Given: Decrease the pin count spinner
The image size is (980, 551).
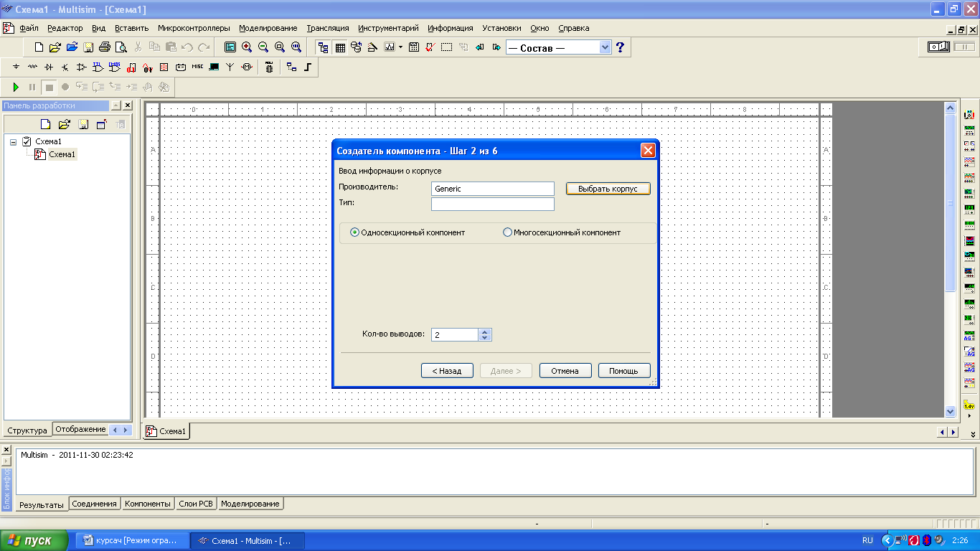Looking at the screenshot, I should coord(485,338).
